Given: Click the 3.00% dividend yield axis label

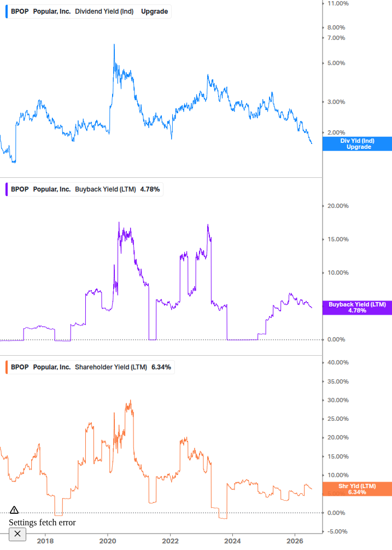Looking at the screenshot, I should [336, 102].
